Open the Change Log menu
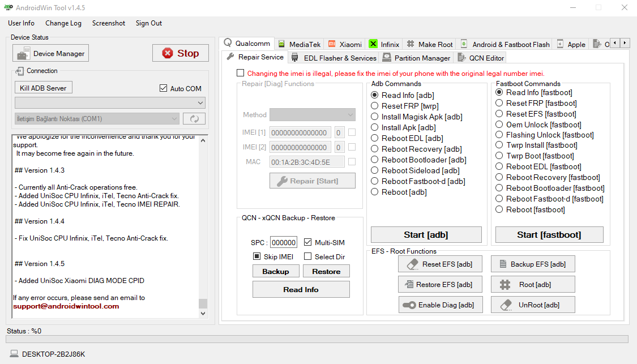Viewport: 637px width, 364px height. pos(63,23)
